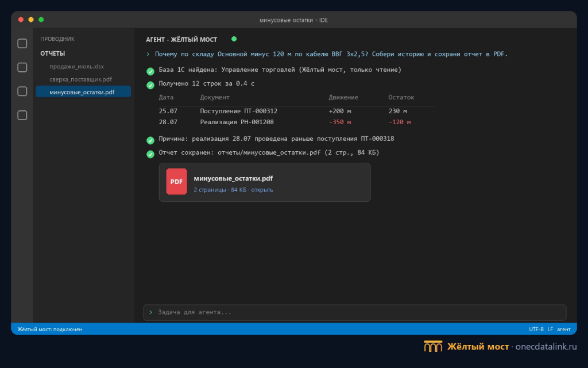Click the third activity bar icon

(22, 91)
